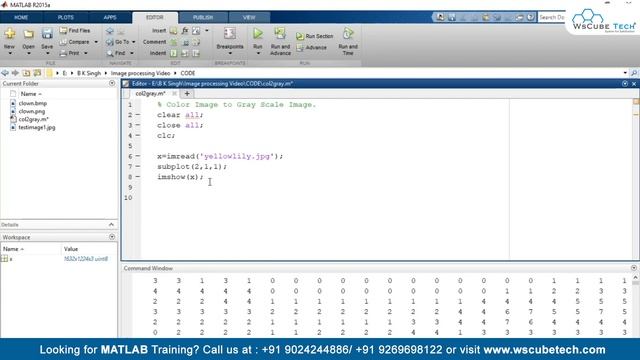Select the col2gray.m editor tab
640x360 pixels.
coord(150,93)
